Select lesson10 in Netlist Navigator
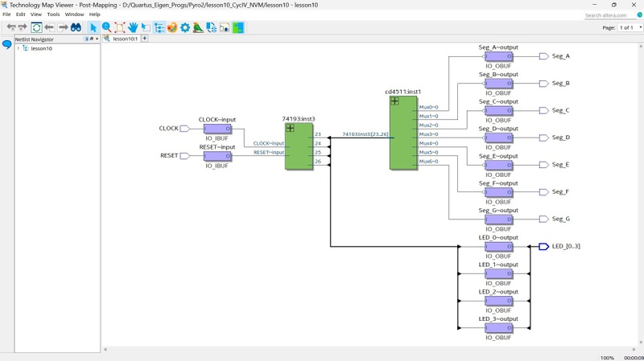 42,48
